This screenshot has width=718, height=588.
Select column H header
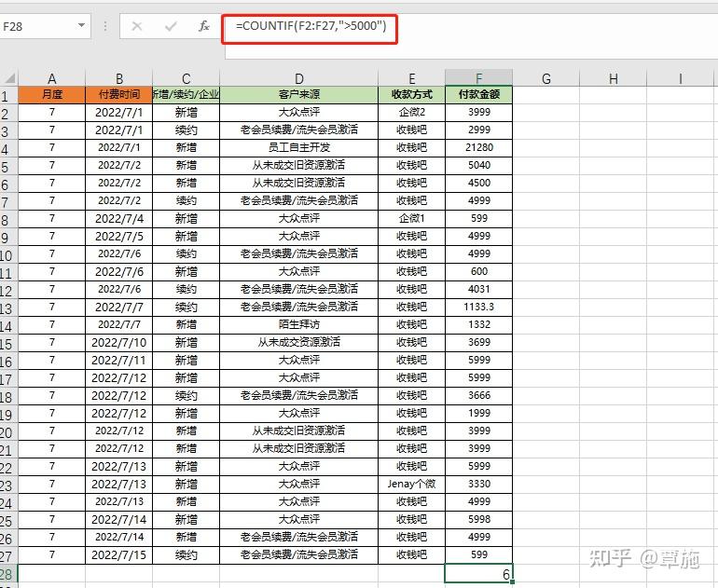(614, 78)
